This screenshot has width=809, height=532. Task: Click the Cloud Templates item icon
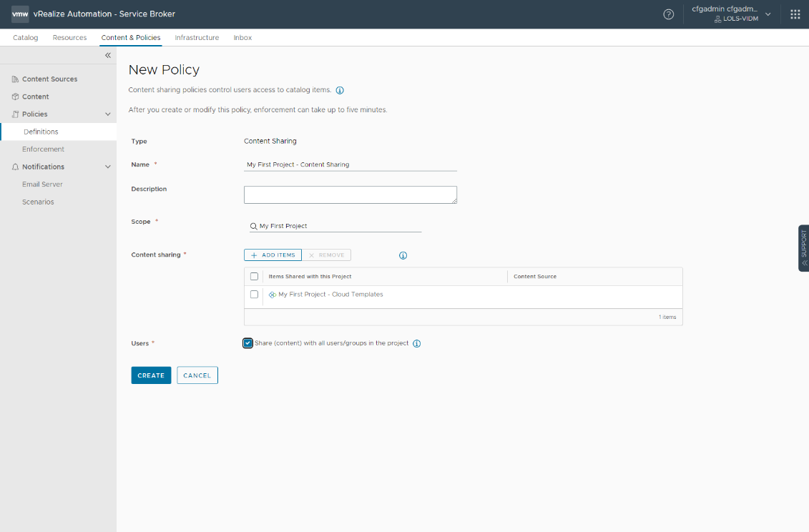click(273, 295)
